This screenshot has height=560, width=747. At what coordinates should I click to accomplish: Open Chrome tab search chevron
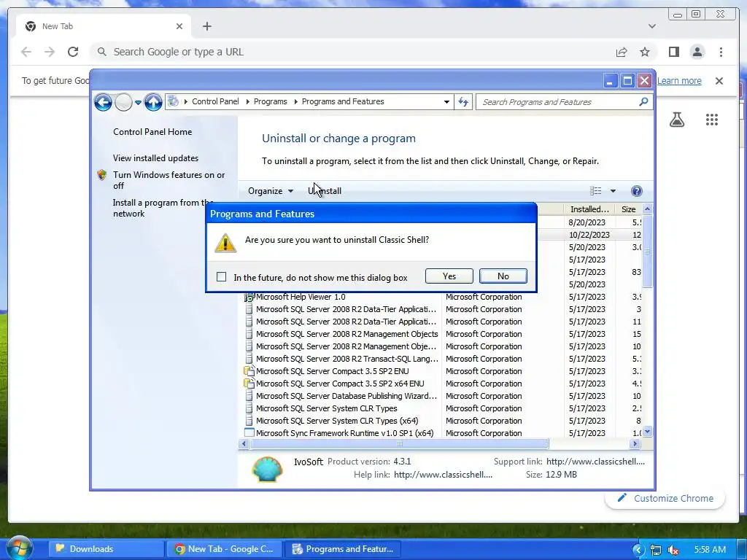tap(651, 26)
